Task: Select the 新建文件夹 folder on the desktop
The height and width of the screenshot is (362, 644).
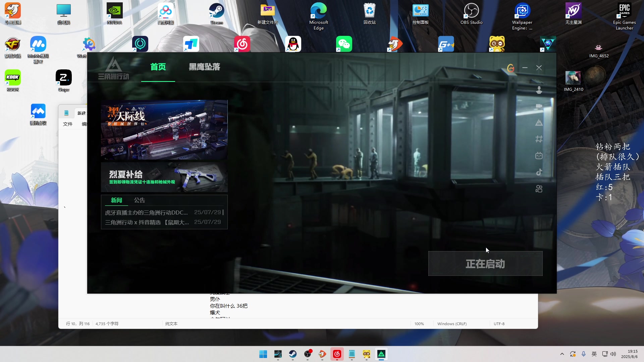Action: pyautogui.click(x=268, y=14)
